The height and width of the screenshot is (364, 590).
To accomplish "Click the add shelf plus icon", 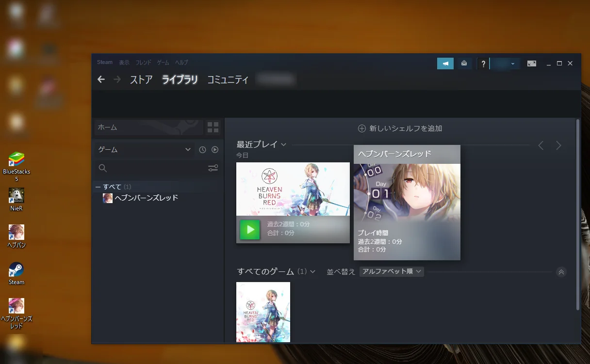I will coord(362,128).
